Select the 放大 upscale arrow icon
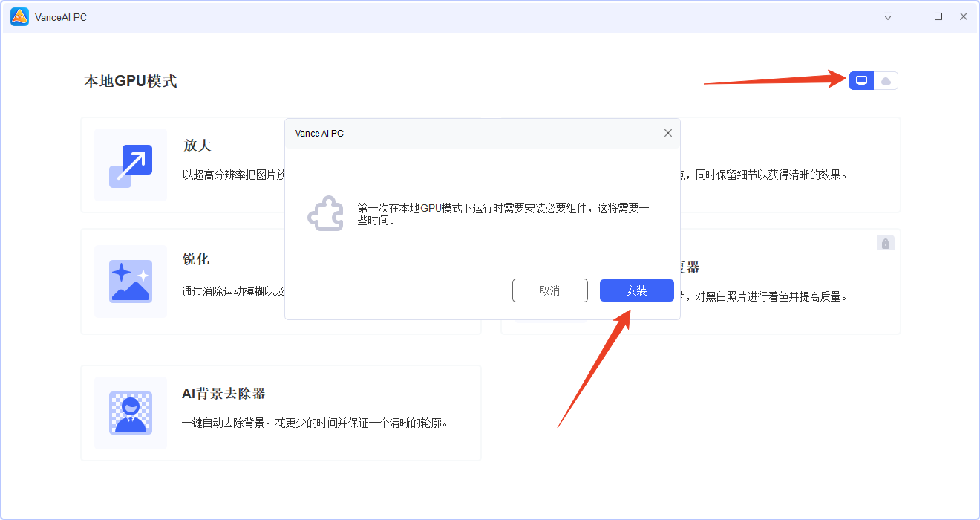The width and height of the screenshot is (980, 520). [x=130, y=165]
